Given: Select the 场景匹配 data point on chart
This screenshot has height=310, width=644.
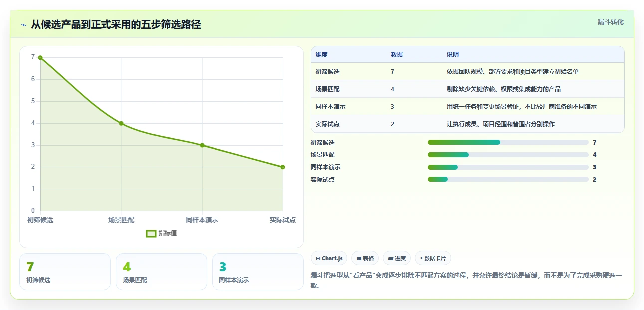Looking at the screenshot, I should coord(121,123).
